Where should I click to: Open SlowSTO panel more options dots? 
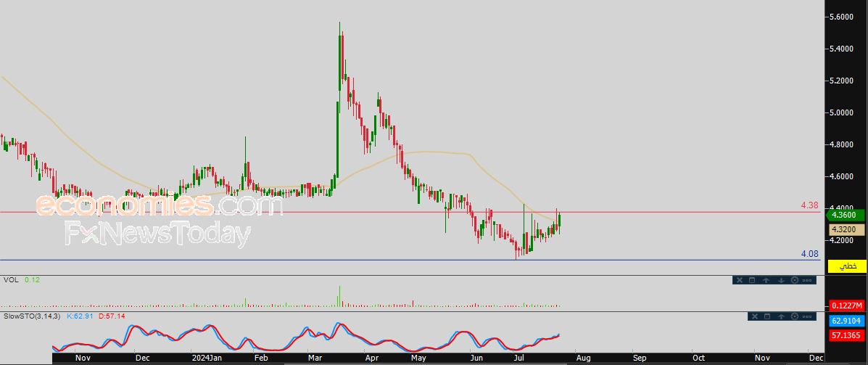807,317
